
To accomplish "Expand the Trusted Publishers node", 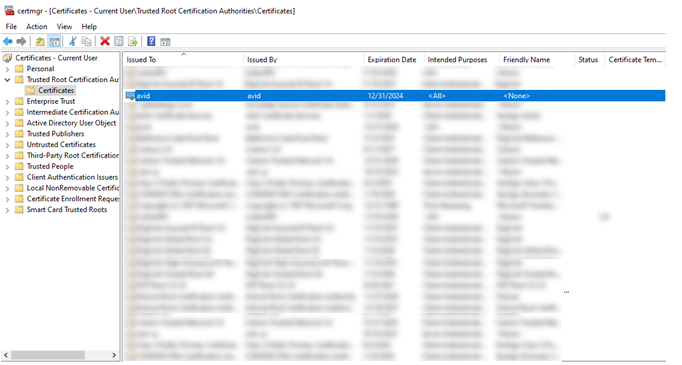I will [7, 134].
